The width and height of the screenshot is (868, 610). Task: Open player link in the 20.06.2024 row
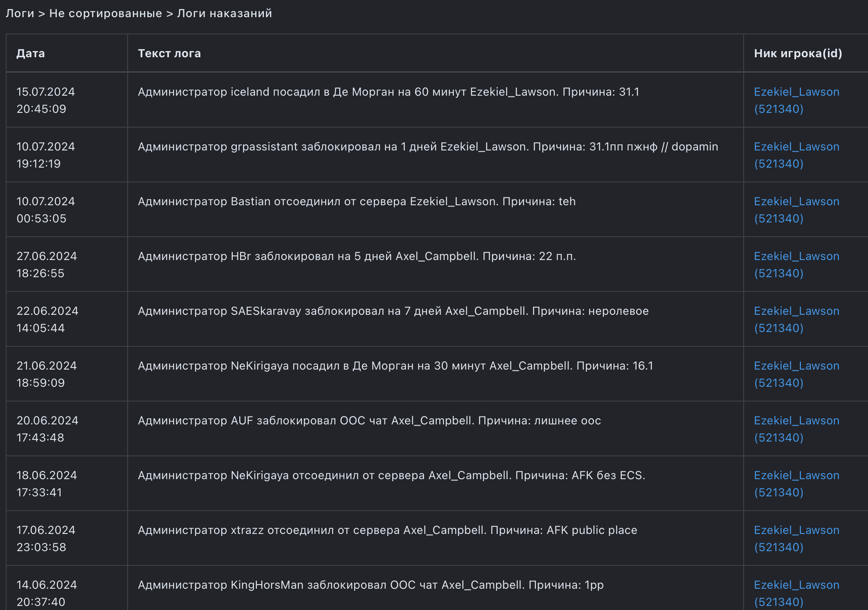796,429
